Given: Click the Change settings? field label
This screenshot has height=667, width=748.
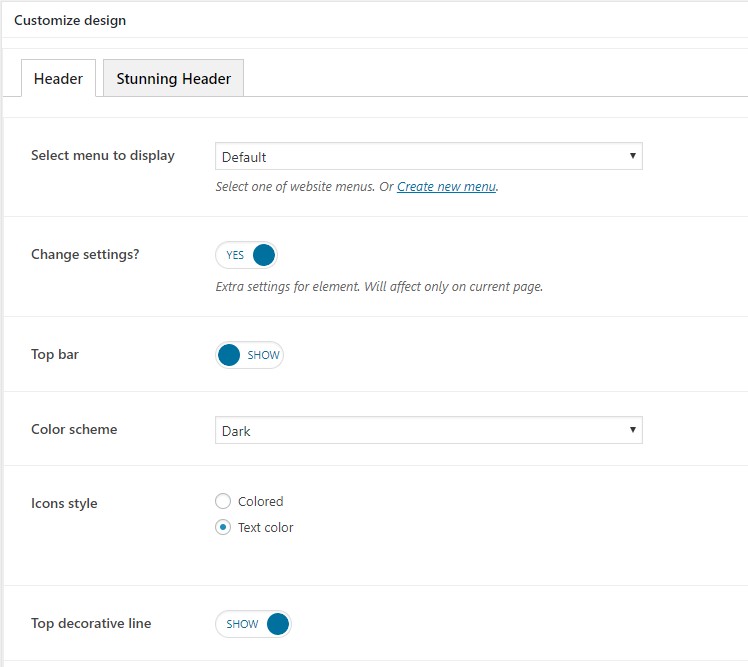Looking at the screenshot, I should click(85, 254).
